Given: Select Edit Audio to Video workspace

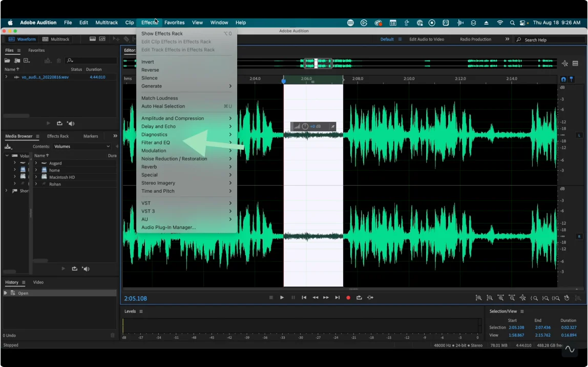Looking at the screenshot, I should [x=426, y=39].
